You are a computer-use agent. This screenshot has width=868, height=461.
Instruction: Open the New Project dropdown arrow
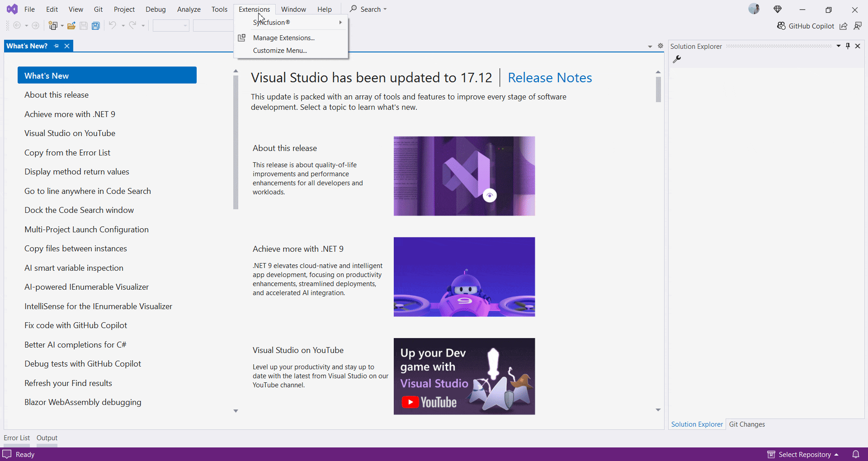tap(62, 26)
